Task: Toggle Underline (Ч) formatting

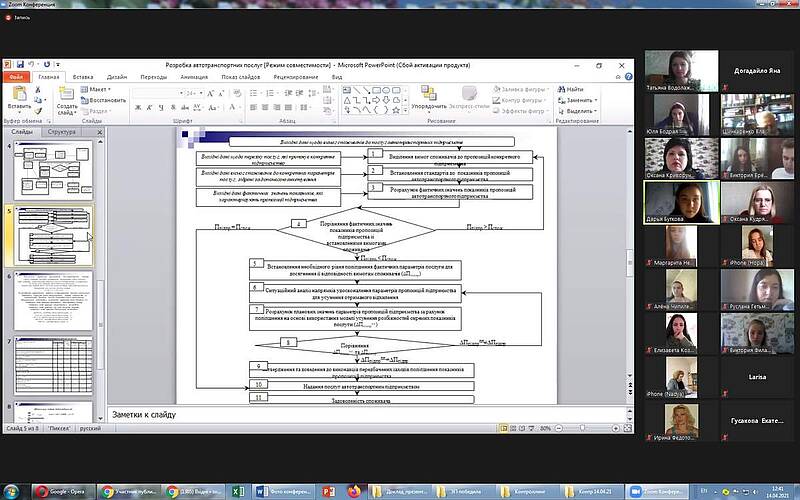Action: coord(161,108)
